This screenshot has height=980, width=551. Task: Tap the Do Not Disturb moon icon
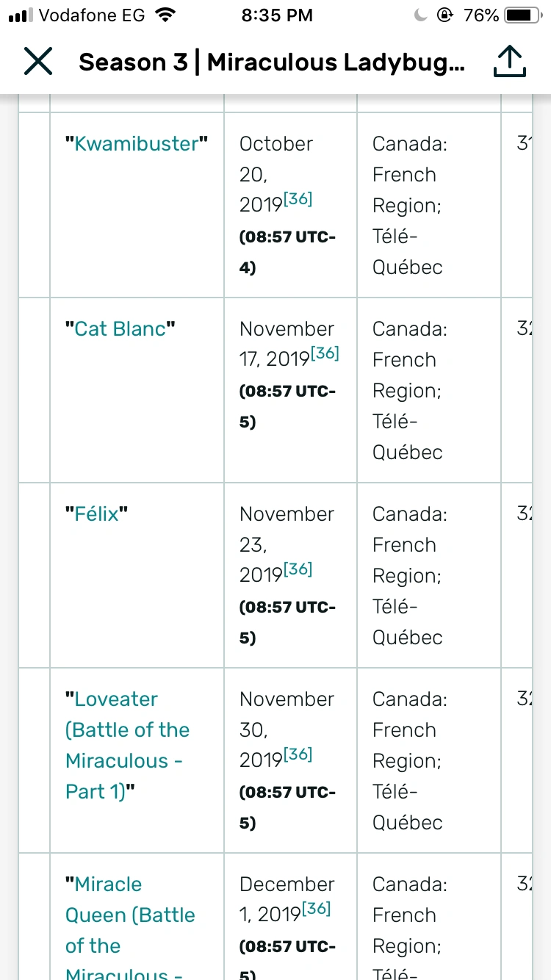(421, 15)
